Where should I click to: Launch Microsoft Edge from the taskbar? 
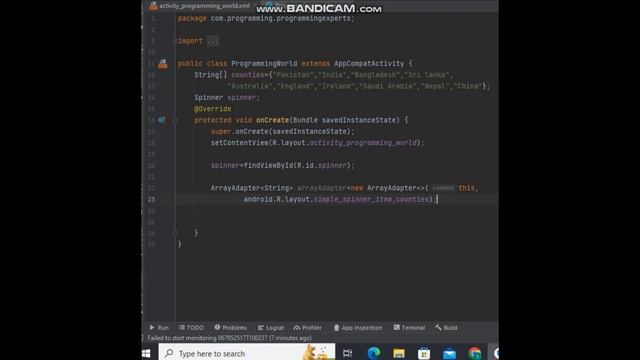pyautogui.click(x=373, y=353)
